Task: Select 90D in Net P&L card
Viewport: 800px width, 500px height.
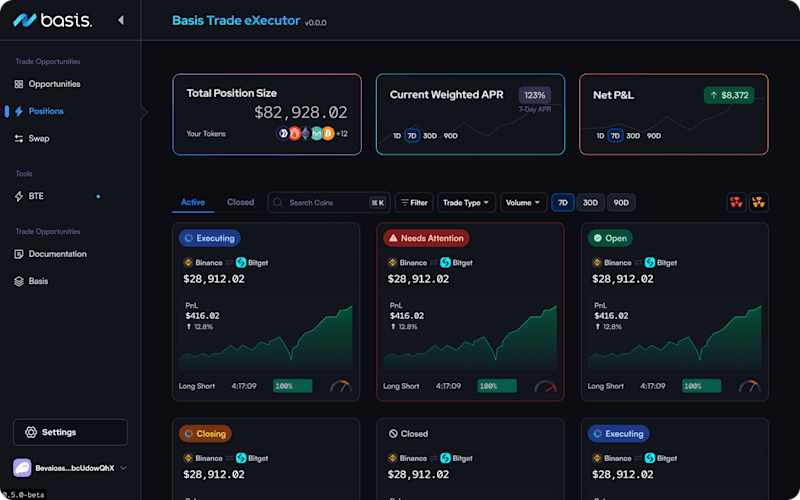Action: (x=654, y=136)
